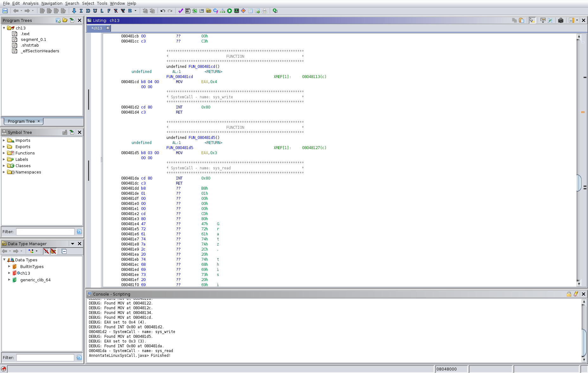Image resolution: width=588 pixels, height=373 pixels.
Task: Toggle filter pointers in Data Type Manager
Action: [x=53, y=251]
